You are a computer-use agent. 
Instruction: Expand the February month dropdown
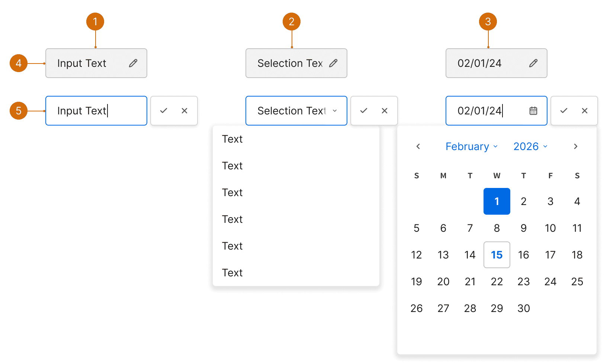472,146
